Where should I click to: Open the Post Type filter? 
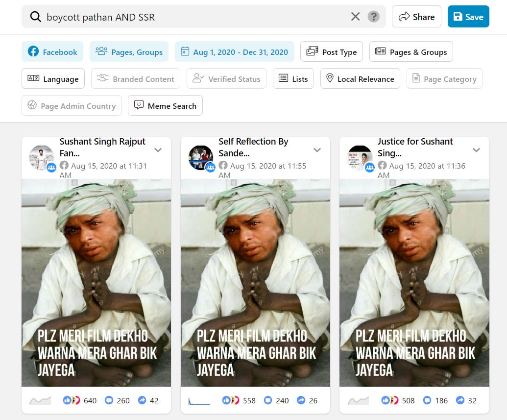pyautogui.click(x=332, y=52)
